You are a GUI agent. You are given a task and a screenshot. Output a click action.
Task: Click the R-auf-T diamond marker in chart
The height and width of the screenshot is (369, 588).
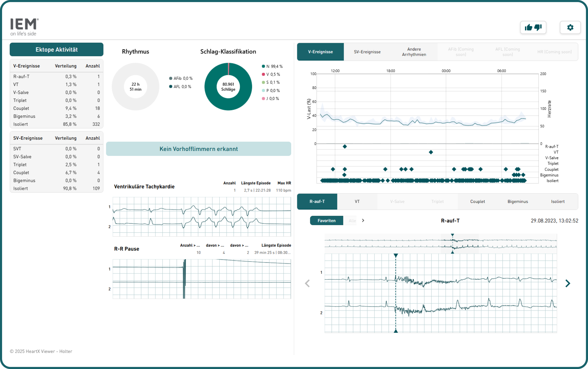pyautogui.click(x=345, y=146)
